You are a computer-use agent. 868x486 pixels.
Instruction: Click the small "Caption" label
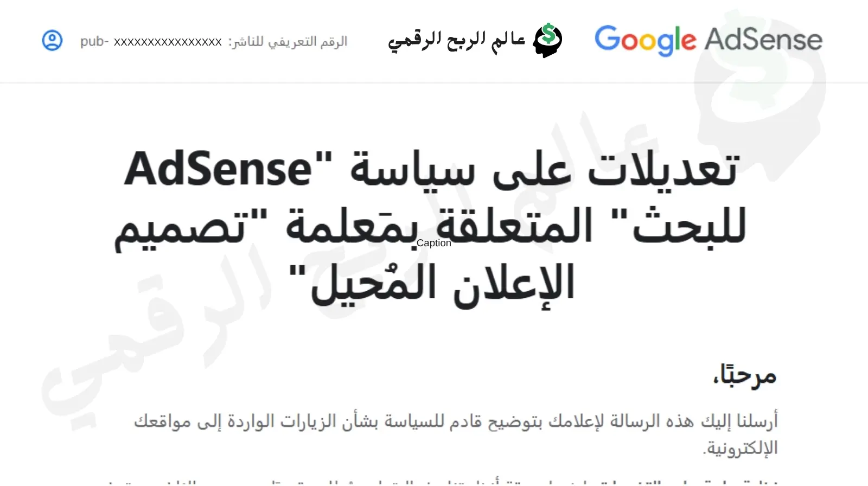point(433,243)
